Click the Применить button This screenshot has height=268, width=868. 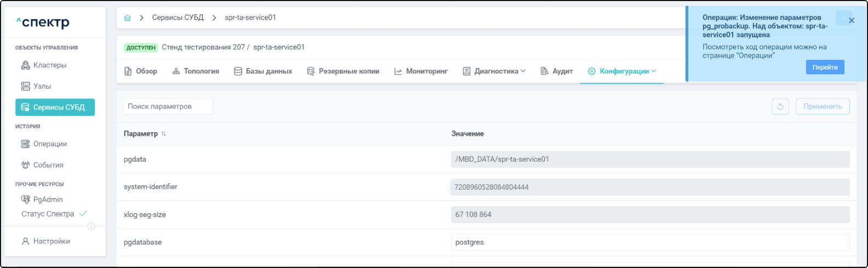point(822,106)
